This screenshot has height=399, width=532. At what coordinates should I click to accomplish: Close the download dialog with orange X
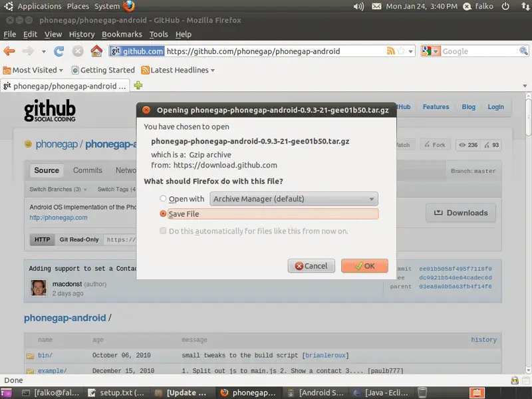click(x=146, y=110)
